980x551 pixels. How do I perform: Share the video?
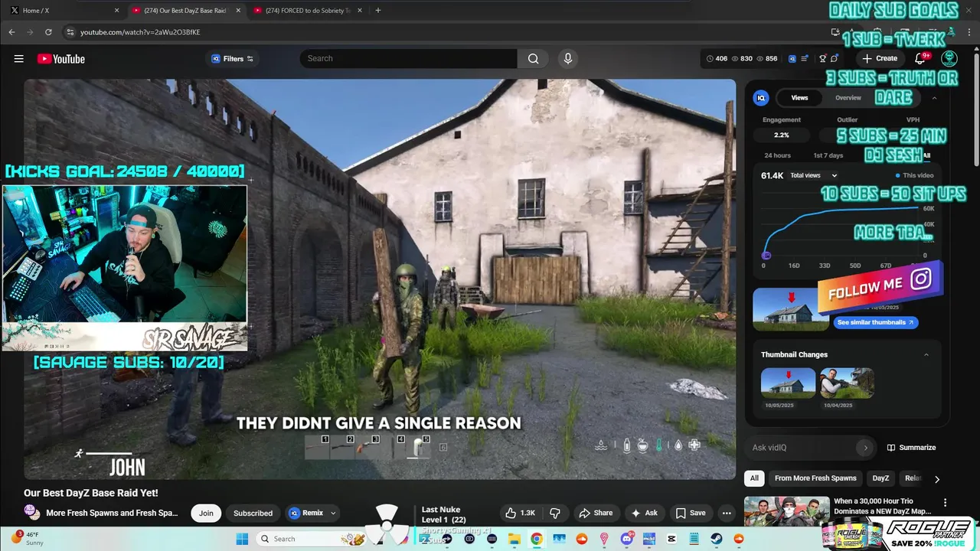[596, 513]
